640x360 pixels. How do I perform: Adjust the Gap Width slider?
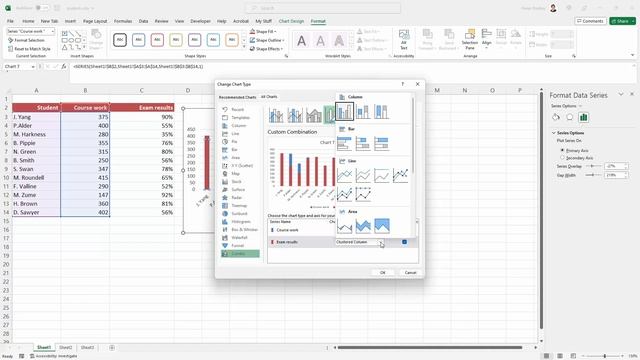tap(593, 175)
